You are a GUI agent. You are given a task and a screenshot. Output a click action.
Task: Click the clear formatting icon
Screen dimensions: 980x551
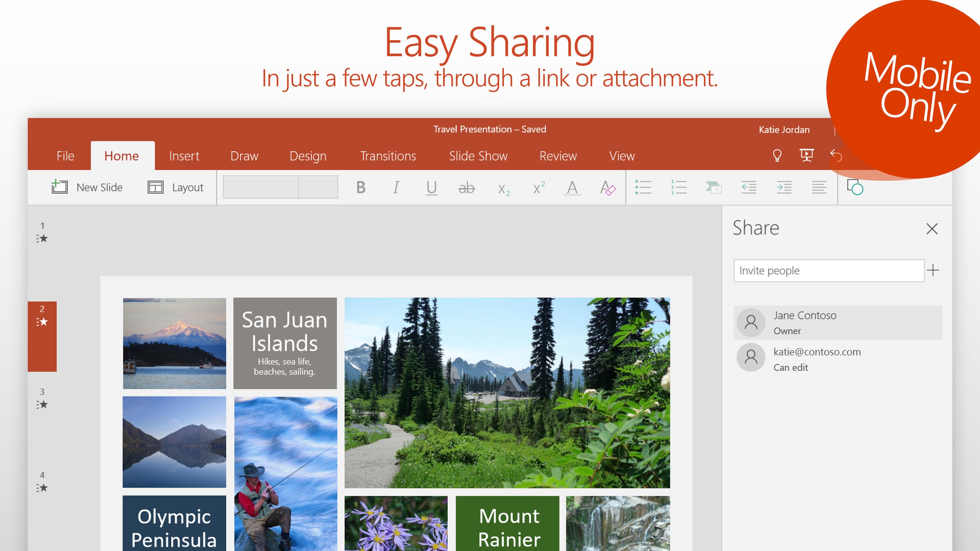607,188
